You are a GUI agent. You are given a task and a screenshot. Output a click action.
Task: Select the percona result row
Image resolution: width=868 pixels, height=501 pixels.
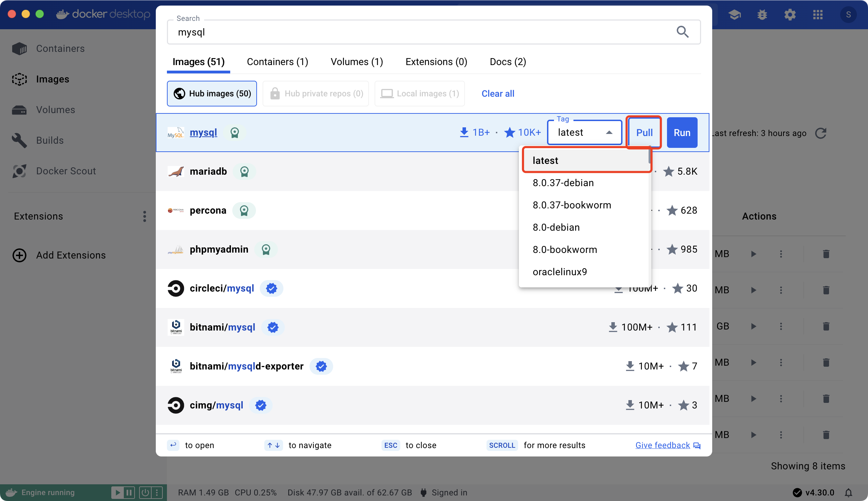click(433, 210)
